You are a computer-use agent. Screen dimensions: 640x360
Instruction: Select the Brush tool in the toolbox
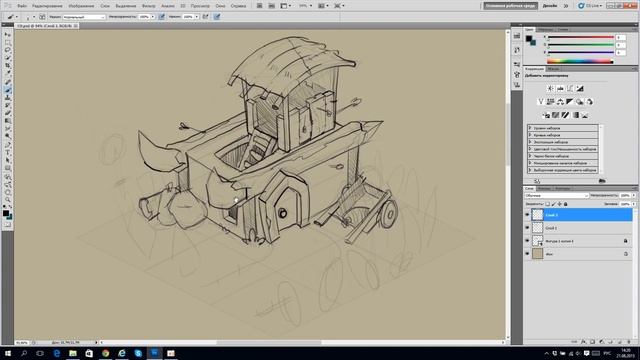tap(8, 90)
